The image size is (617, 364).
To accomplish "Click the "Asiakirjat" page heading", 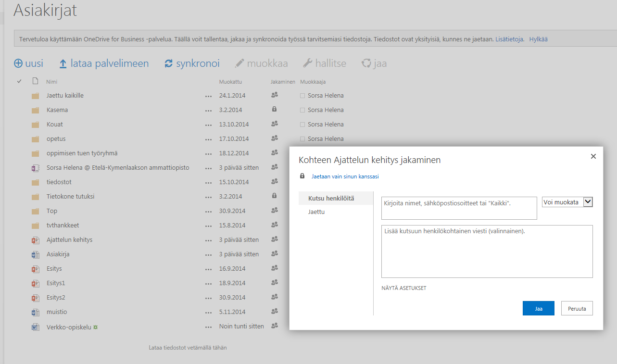I will coord(45,11).
